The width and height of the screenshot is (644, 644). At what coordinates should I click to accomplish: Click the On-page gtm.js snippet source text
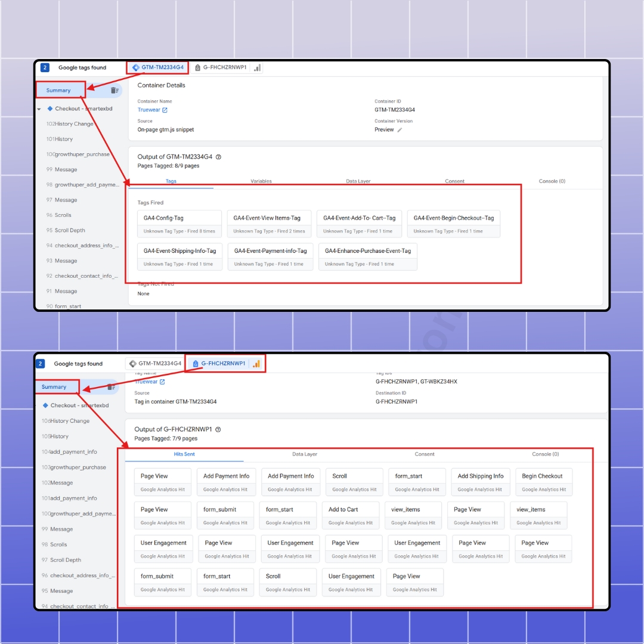click(166, 129)
